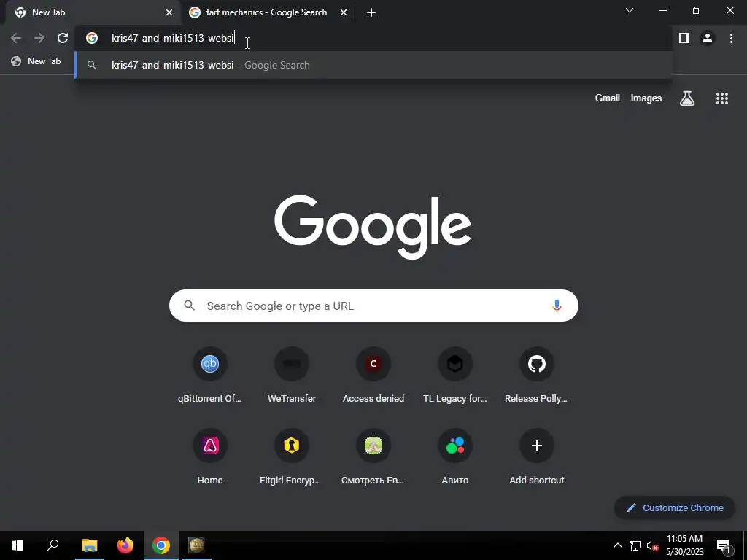Screen dimensions: 747x560
Task: Open Chrome's three-dot menu
Action: pyautogui.click(x=731, y=38)
